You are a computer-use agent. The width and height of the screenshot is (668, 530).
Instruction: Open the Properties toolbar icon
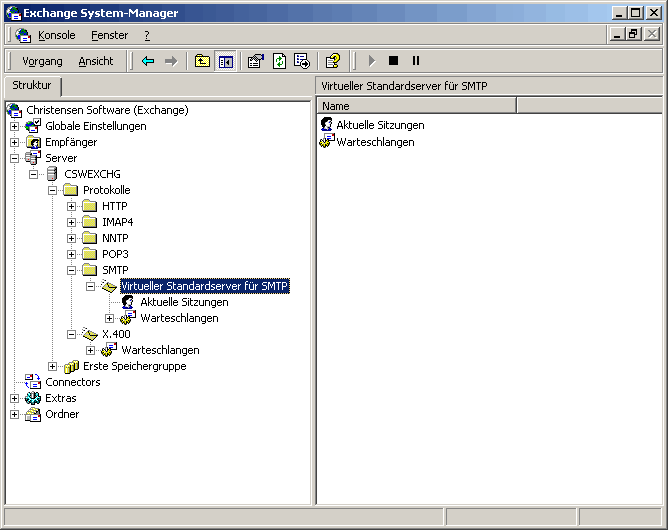pos(256,61)
